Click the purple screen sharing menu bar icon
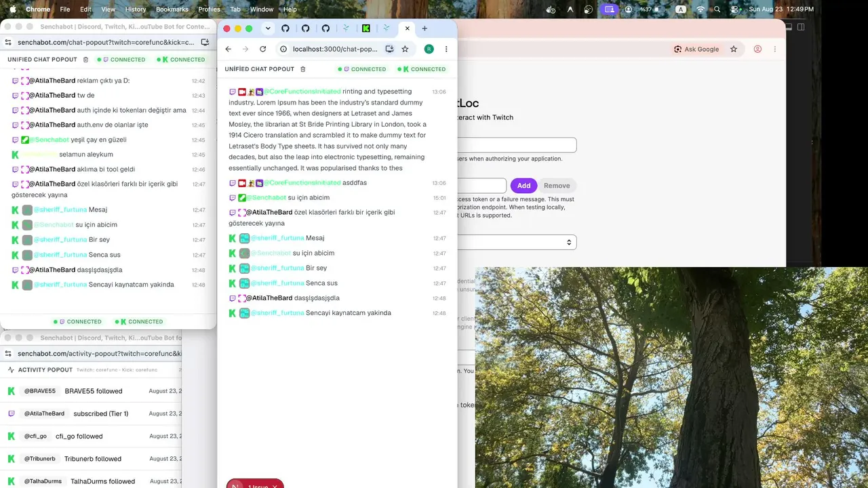The width and height of the screenshot is (868, 488). click(609, 9)
